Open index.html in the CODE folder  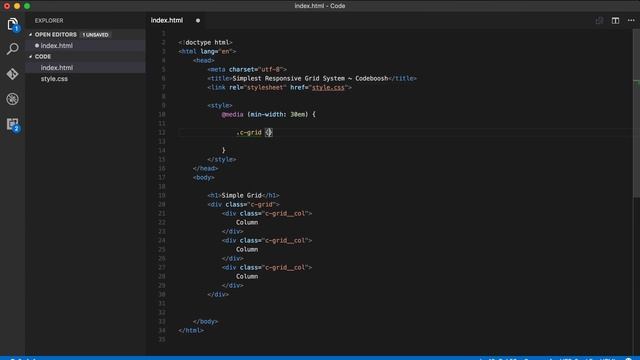pos(86,68)
